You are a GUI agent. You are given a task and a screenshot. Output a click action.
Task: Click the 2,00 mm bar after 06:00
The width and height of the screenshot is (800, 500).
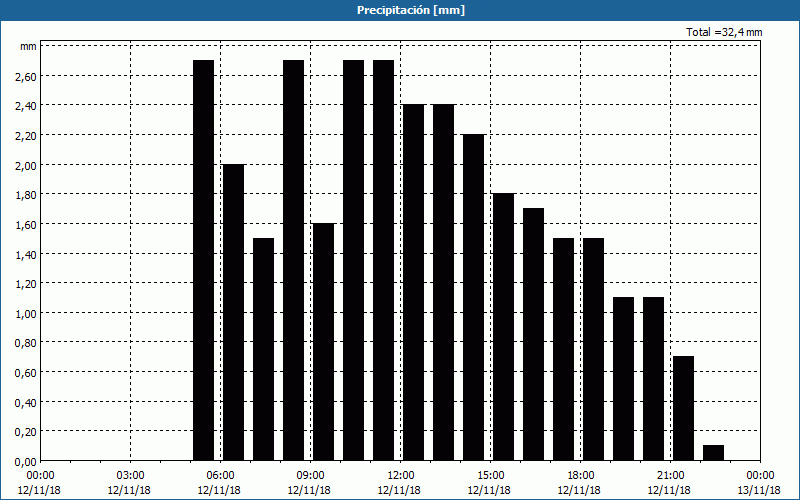click(234, 312)
